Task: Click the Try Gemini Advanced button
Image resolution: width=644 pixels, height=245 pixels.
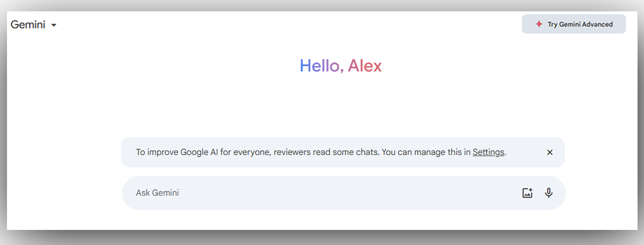Action: pos(574,24)
